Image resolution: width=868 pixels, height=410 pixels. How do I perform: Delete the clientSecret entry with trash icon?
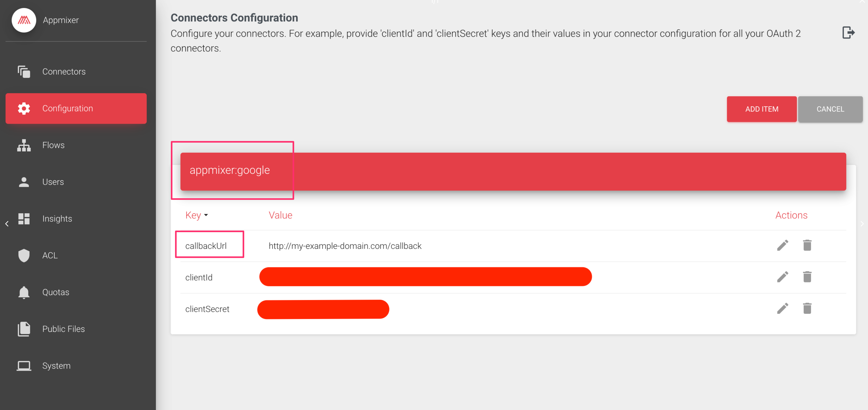click(807, 308)
